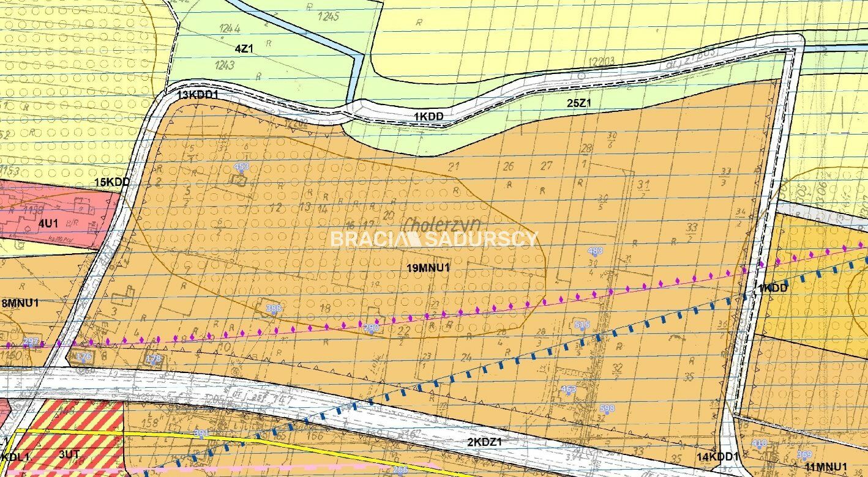This screenshot has height=477, width=868.
Task: Click address marker 290
Action: [x=371, y=328]
